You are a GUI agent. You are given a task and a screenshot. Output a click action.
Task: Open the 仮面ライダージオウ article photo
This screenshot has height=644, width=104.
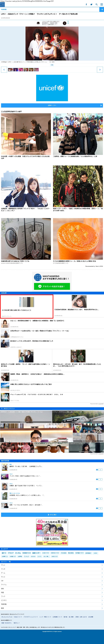[x=78, y=186]
